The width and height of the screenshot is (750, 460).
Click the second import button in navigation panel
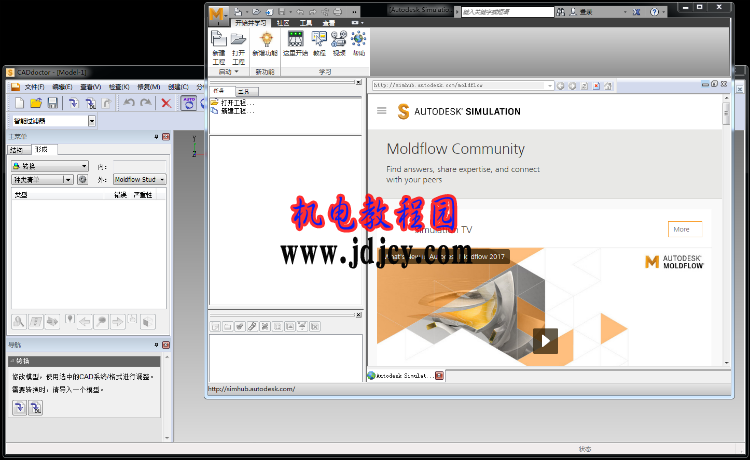pos(36,407)
